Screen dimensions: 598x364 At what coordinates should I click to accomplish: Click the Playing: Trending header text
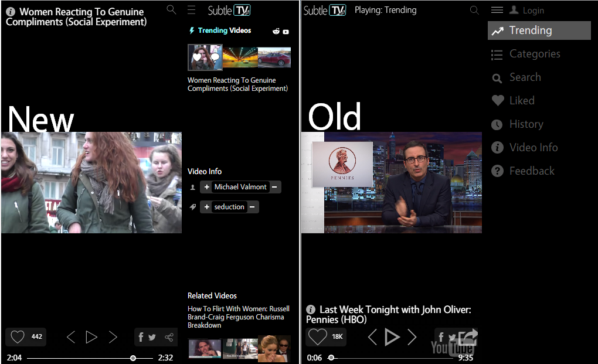click(386, 10)
